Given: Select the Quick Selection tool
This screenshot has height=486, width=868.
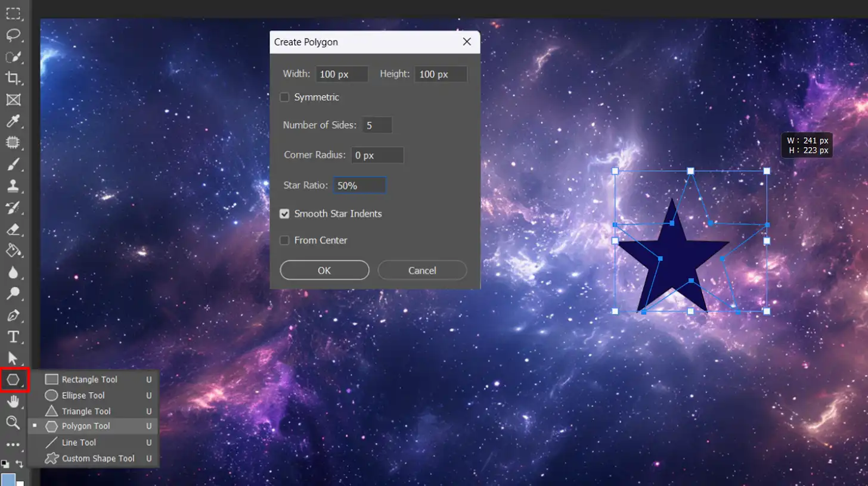Looking at the screenshot, I should pyautogui.click(x=13, y=57).
